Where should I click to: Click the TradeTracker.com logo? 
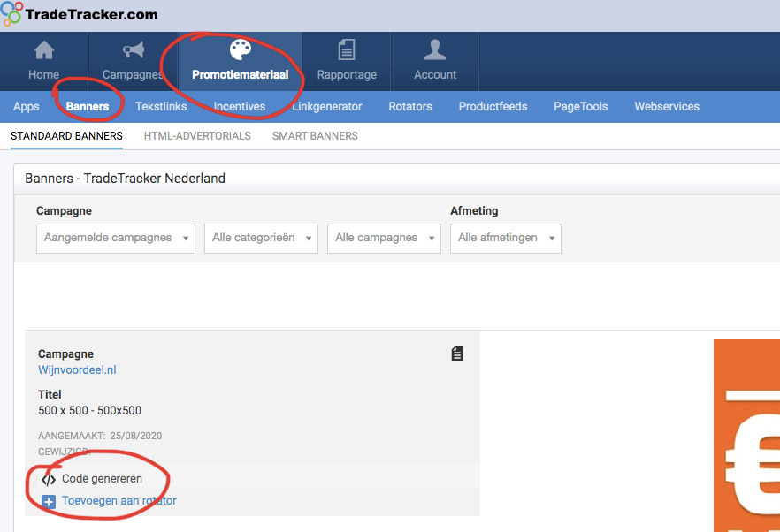tap(80, 13)
